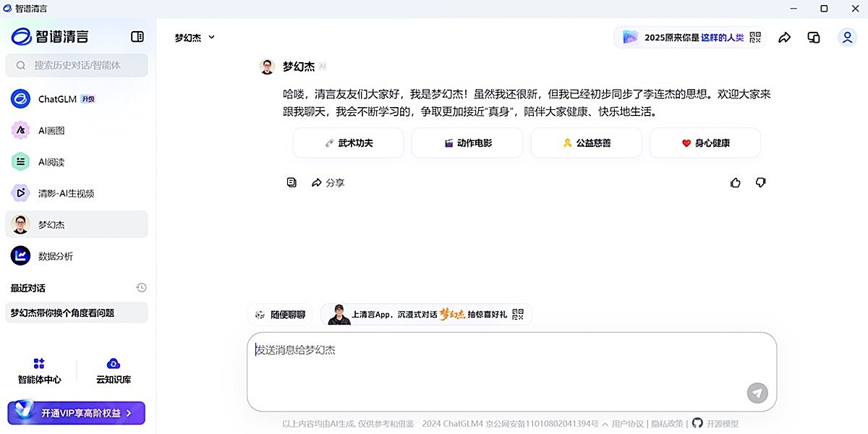Screen dimensions: 868x434
Task: Collapse the sidebar with the panel toggle
Action: 137,36
